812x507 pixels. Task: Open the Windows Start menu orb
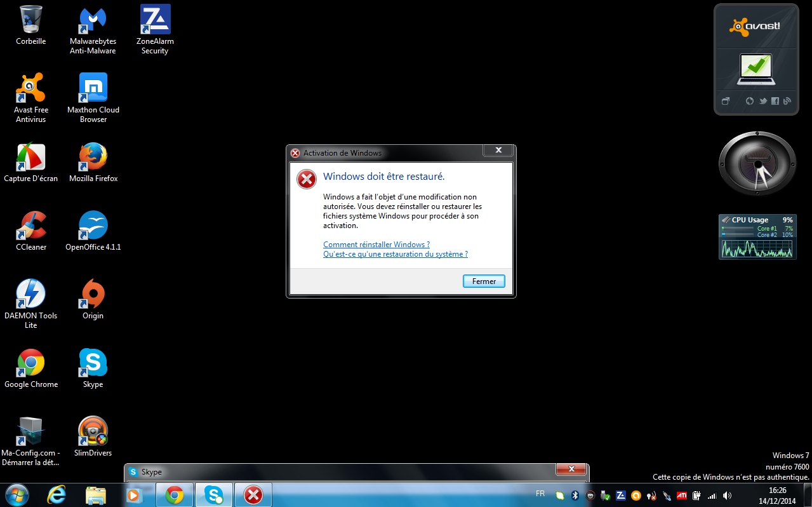[x=17, y=494]
